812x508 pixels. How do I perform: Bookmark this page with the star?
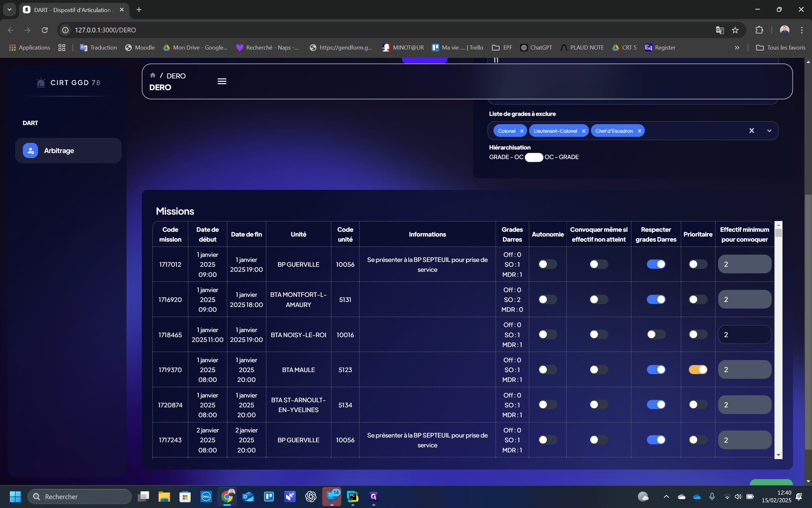point(735,30)
